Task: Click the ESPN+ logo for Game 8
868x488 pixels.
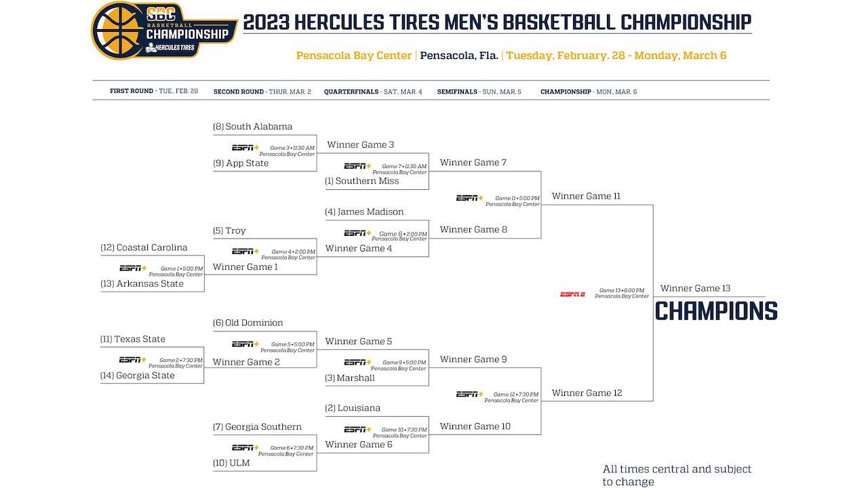Action: [x=357, y=233]
